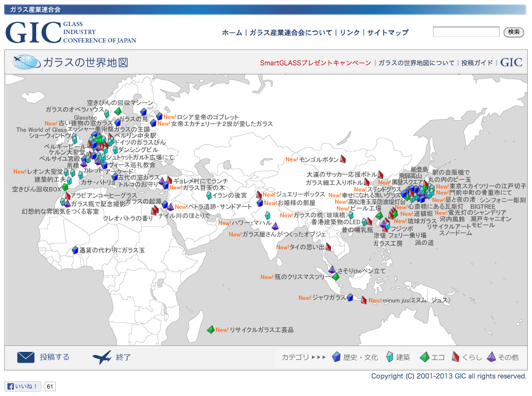Click the 投稿する submit link
Image resolution: width=532 pixels, height=396 pixels.
[x=55, y=357]
